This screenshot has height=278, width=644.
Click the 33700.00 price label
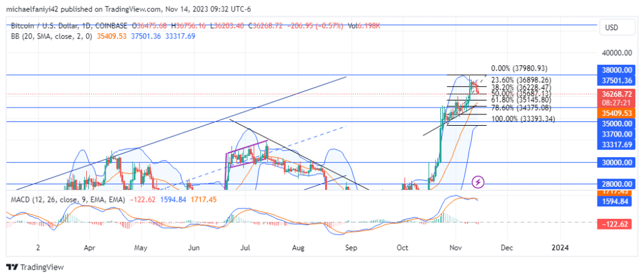(616, 134)
